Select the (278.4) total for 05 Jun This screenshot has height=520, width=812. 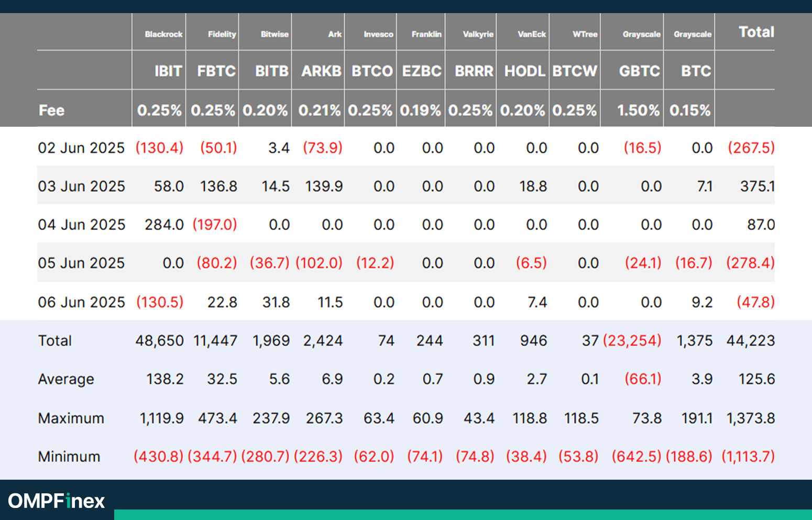click(x=750, y=262)
